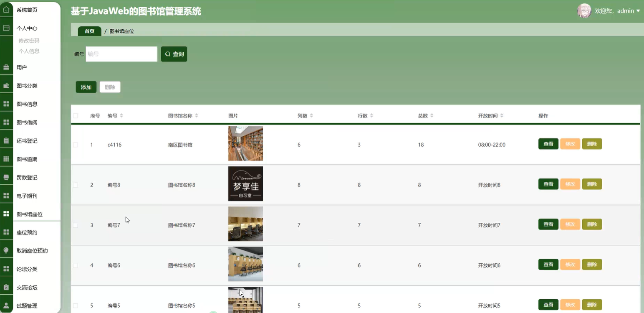Open the 南区图书馆 library photo
Image resolution: width=644 pixels, height=313 pixels.
tap(245, 143)
